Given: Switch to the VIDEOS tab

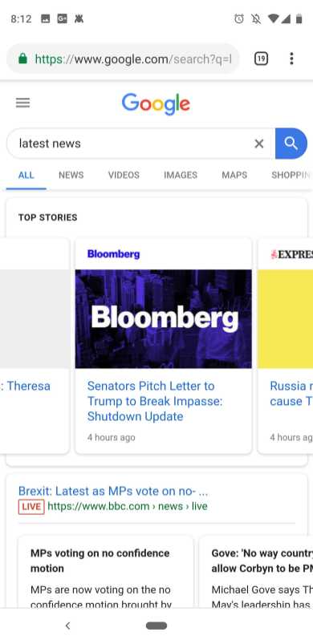Looking at the screenshot, I should (124, 175).
